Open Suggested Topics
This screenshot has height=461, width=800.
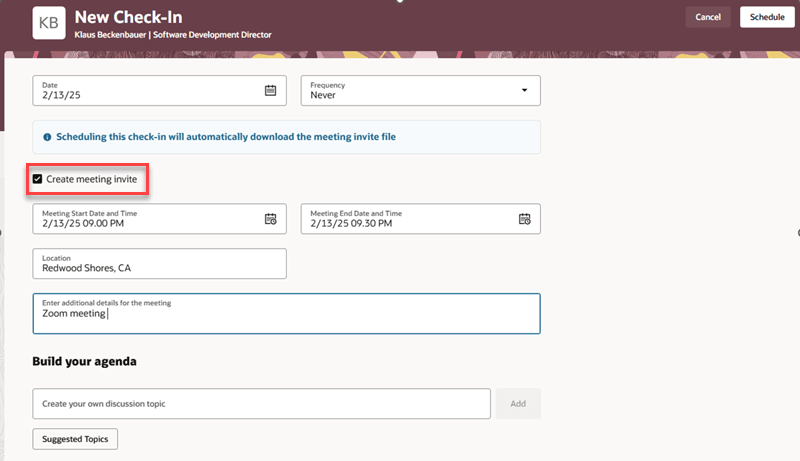[x=75, y=439]
